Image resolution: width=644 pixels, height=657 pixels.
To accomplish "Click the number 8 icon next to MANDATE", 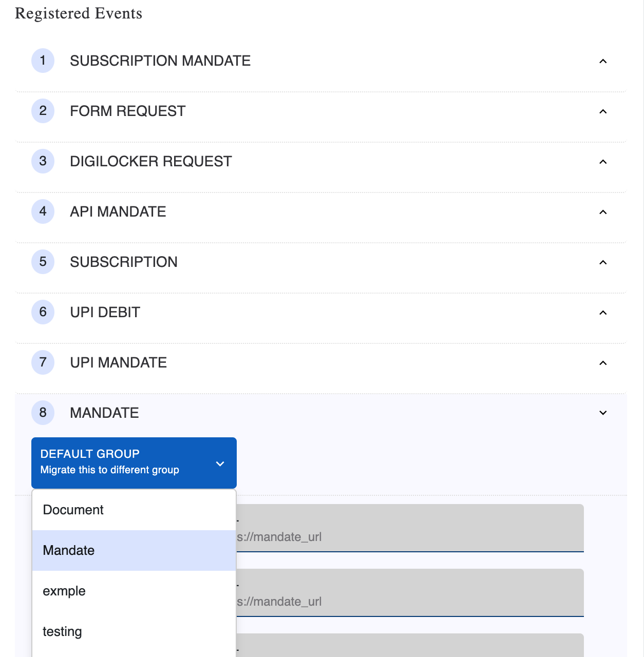I will tap(43, 412).
